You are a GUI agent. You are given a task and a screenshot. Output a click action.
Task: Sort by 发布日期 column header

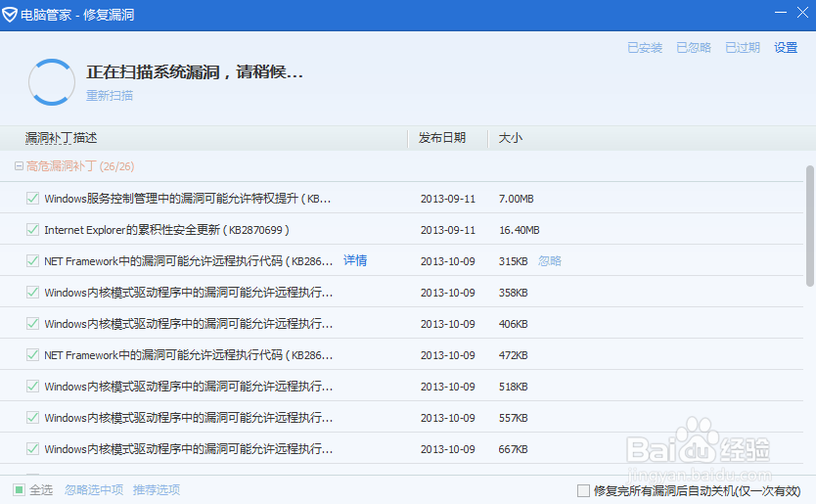(442, 138)
